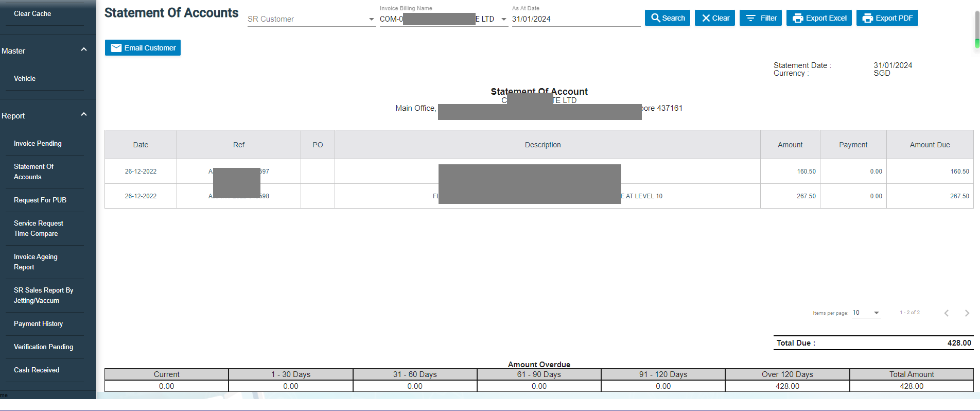Click the As At Date field
Image resolution: width=980 pixels, height=411 pixels.
click(575, 19)
